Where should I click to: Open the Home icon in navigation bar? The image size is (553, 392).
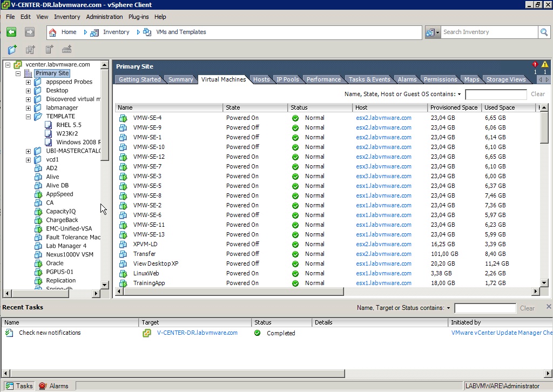[x=52, y=32]
